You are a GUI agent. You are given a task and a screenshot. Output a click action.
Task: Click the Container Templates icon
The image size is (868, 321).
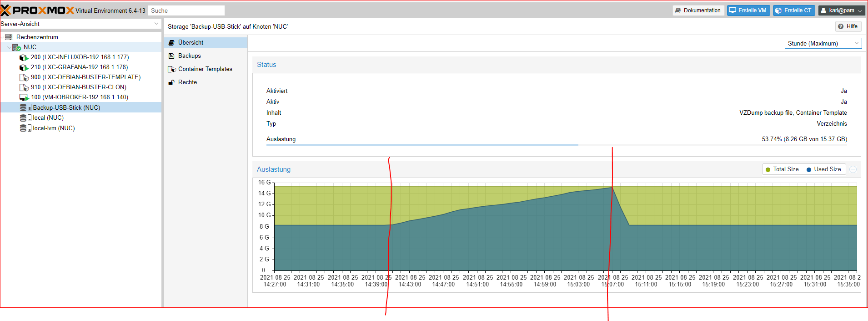(x=172, y=69)
